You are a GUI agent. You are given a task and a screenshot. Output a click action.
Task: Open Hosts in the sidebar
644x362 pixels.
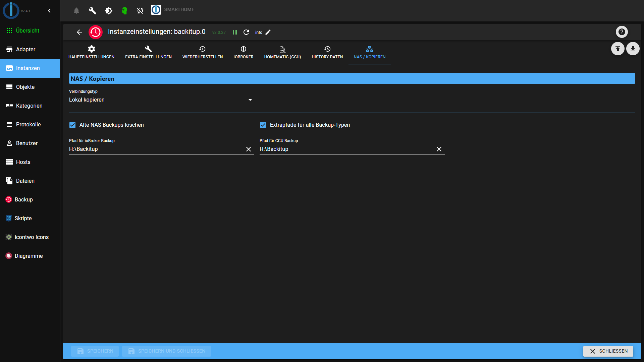point(30,162)
